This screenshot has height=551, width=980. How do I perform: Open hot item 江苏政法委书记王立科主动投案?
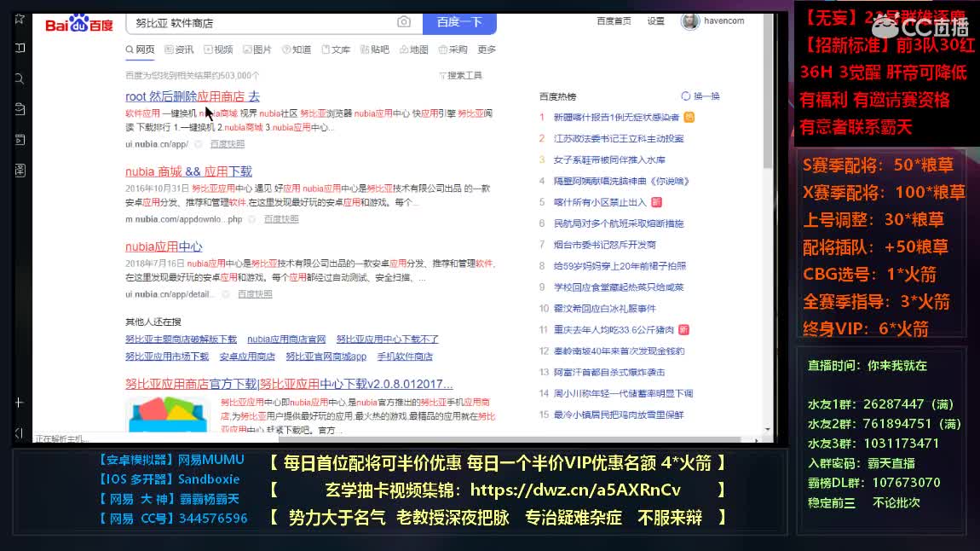618,138
